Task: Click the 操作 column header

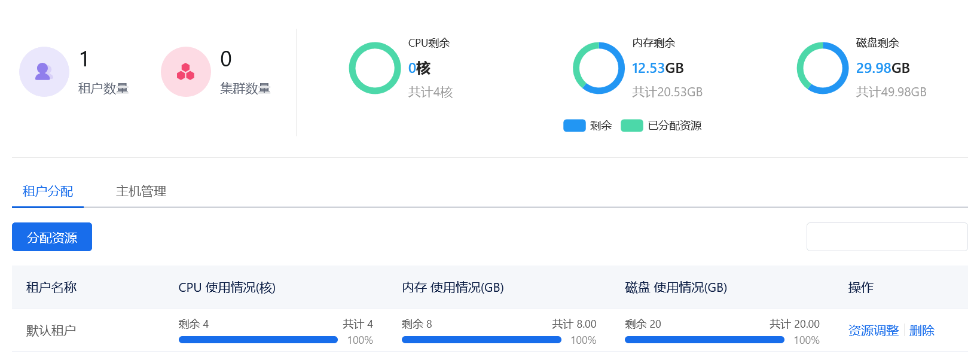Action: [x=861, y=288]
